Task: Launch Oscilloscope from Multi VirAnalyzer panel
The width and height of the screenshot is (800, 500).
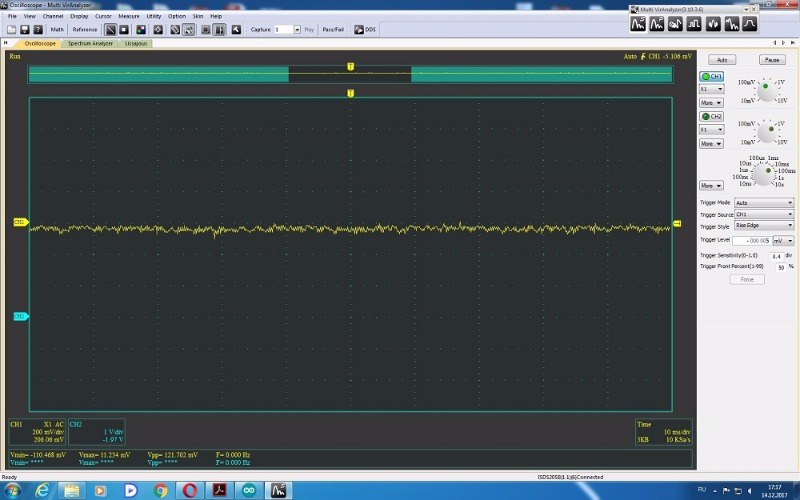Action: [638, 23]
